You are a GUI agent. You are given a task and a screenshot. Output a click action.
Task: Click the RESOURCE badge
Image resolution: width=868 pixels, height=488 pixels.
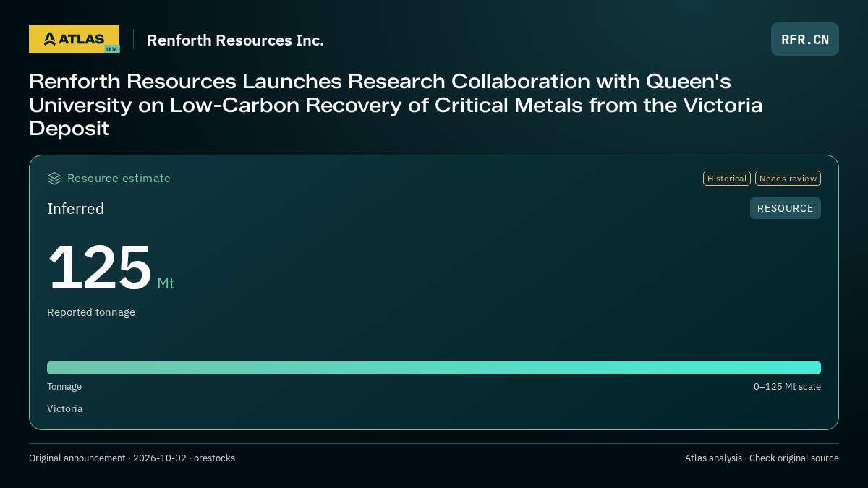click(x=786, y=208)
